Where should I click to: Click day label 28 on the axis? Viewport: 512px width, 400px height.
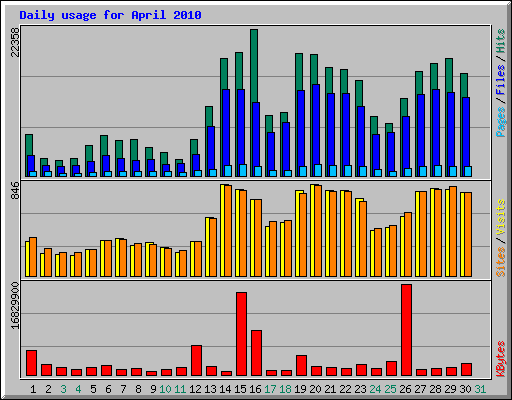coord(435,389)
